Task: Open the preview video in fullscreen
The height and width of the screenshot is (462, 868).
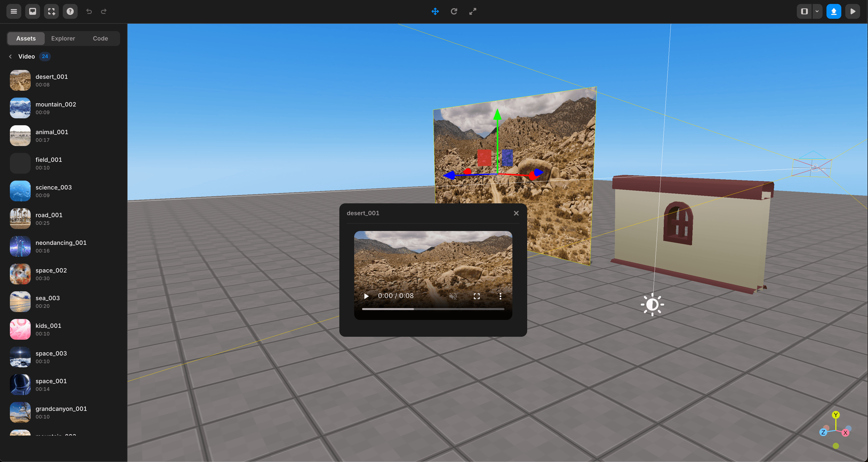Action: tap(477, 296)
